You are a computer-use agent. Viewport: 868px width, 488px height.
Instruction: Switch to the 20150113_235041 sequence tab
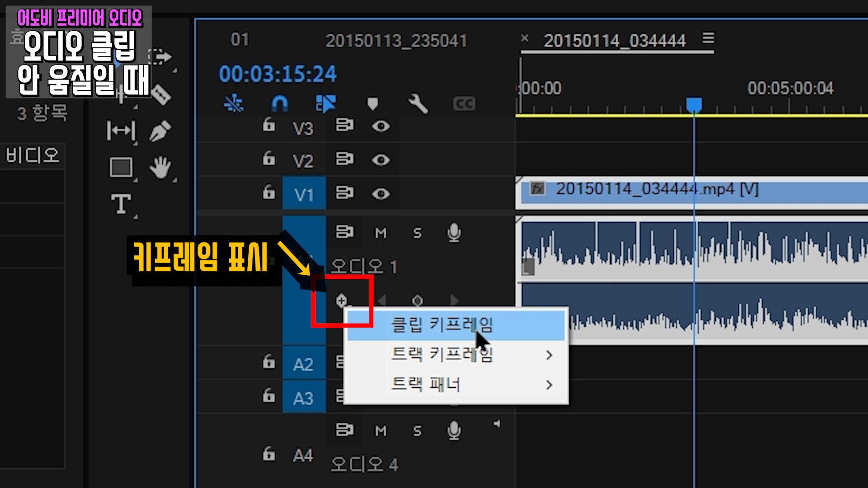click(x=396, y=41)
